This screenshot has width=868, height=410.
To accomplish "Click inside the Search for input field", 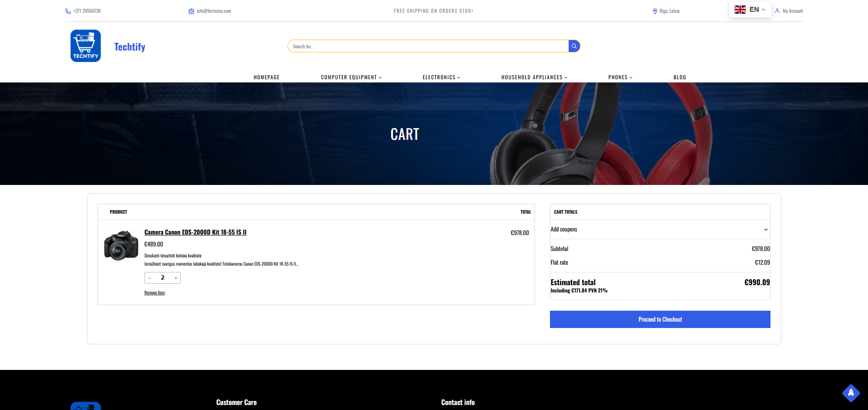I will 428,46.
